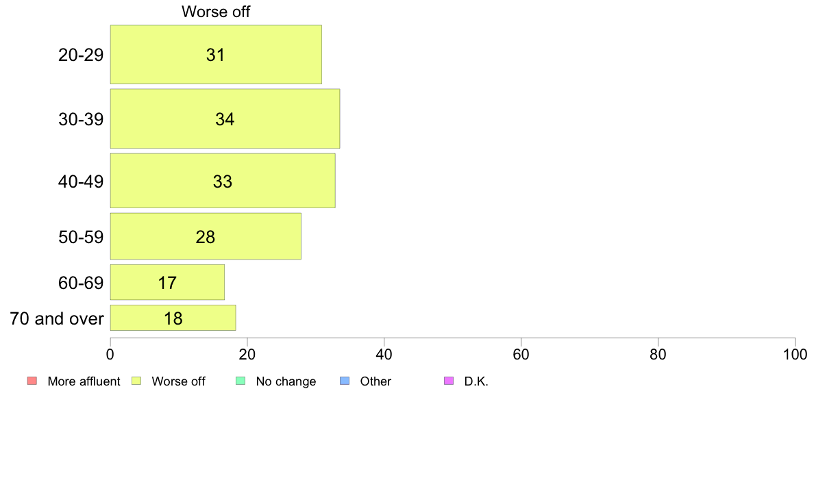Screen dimensions: 814x504
Task: Click the More affluent legend text
Action: click(x=84, y=381)
